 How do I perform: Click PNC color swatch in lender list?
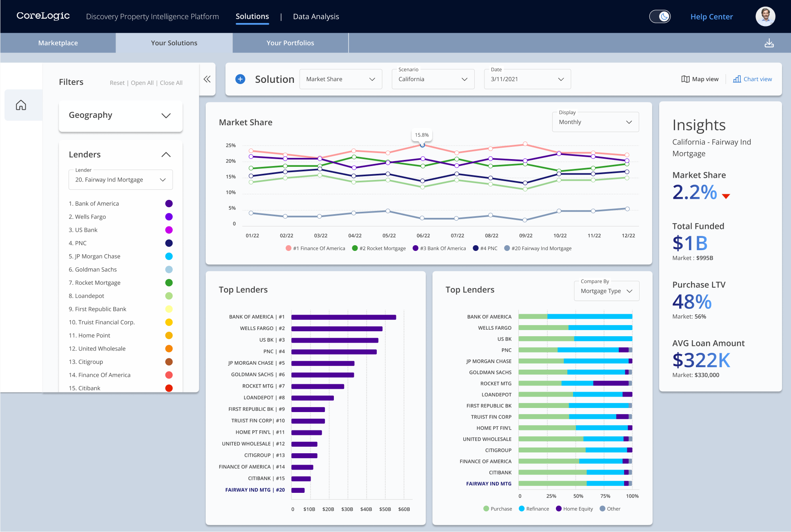[x=169, y=243]
